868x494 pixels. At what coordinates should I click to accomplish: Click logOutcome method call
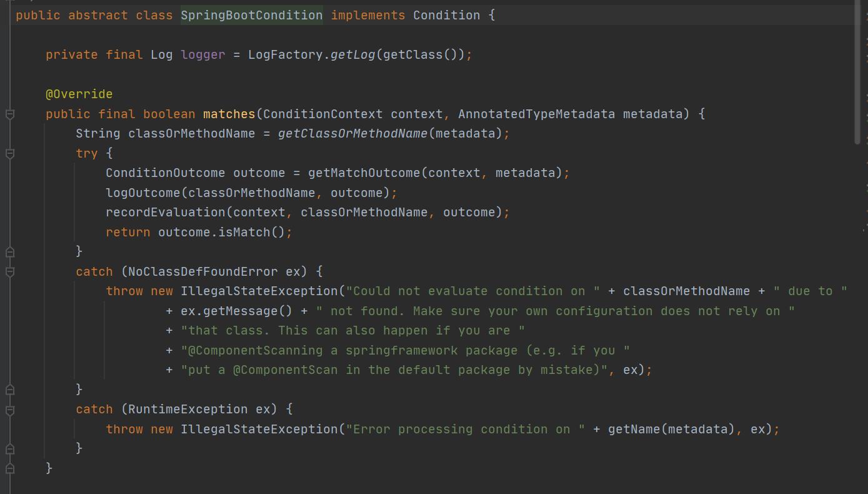click(x=143, y=193)
